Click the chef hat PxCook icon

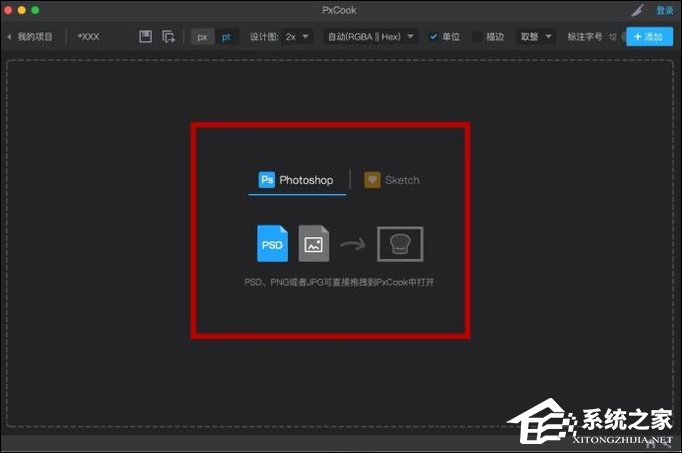click(400, 244)
